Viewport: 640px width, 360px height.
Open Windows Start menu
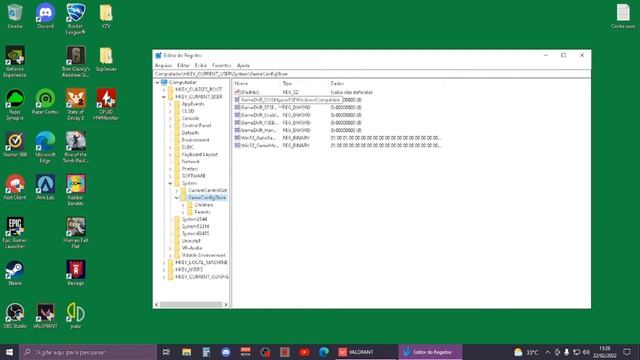[9, 352]
